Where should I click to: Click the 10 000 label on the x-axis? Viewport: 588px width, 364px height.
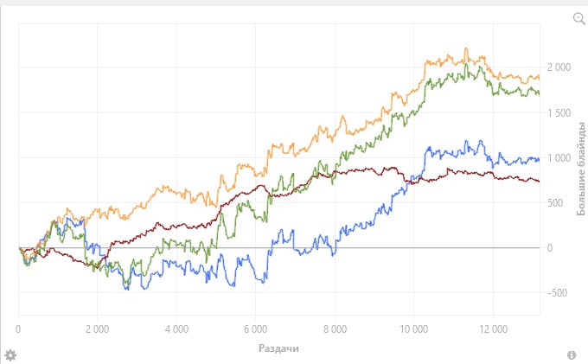(413, 329)
